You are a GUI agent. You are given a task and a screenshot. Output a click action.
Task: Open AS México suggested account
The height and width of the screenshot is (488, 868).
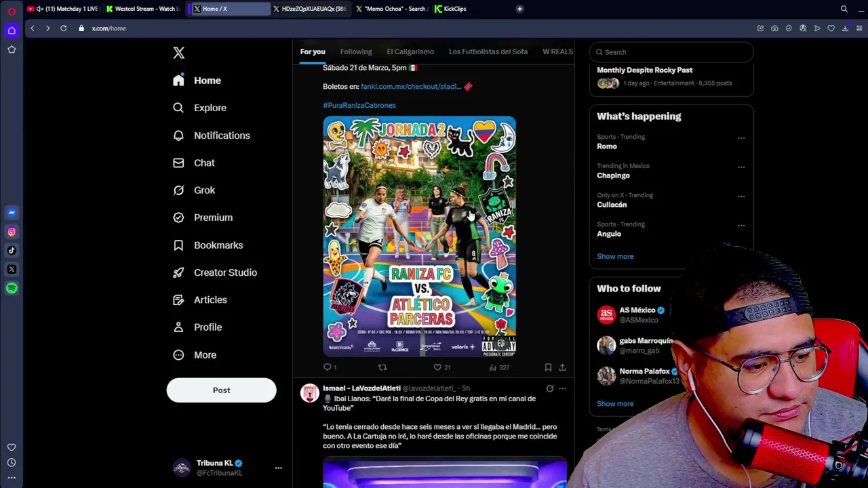click(637, 315)
